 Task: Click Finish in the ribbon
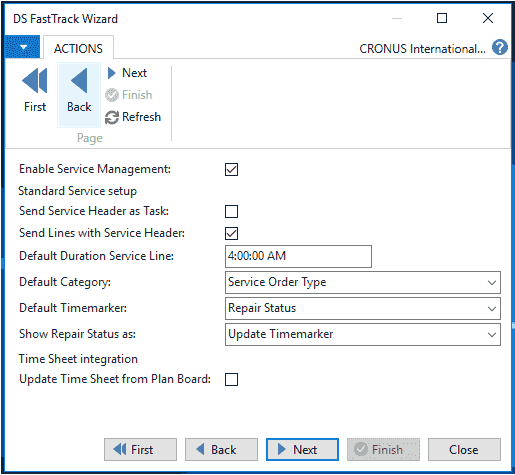pyautogui.click(x=129, y=95)
